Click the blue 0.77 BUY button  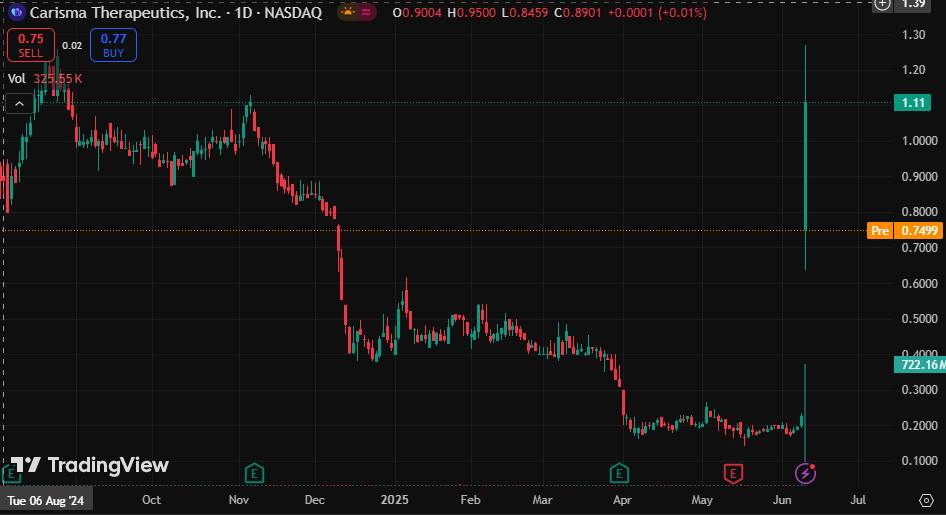click(113, 45)
